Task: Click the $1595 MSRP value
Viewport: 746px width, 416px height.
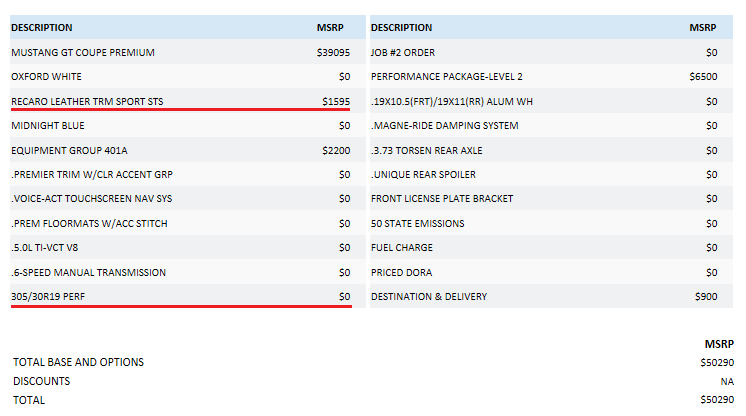Action: tap(336, 101)
